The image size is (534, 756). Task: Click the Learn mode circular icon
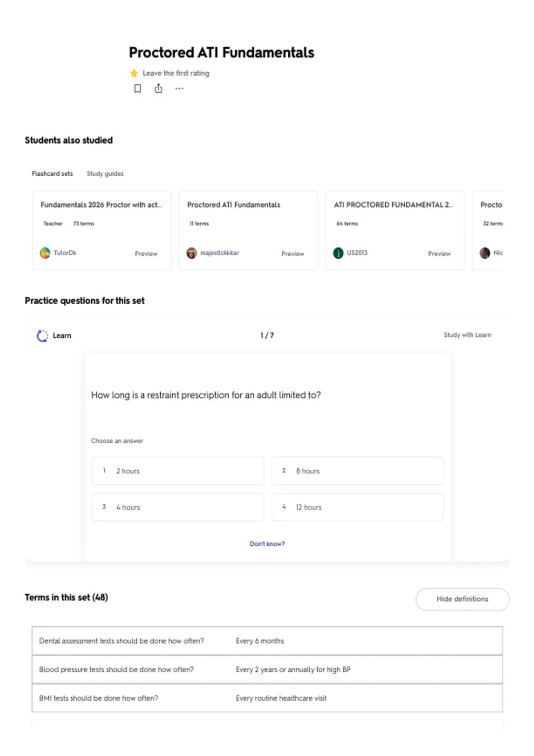[42, 336]
